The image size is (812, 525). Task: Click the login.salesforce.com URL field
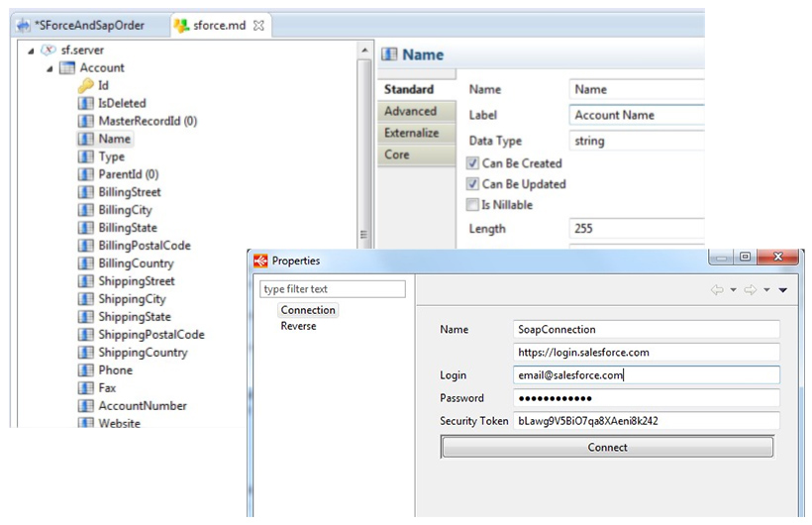point(647,353)
